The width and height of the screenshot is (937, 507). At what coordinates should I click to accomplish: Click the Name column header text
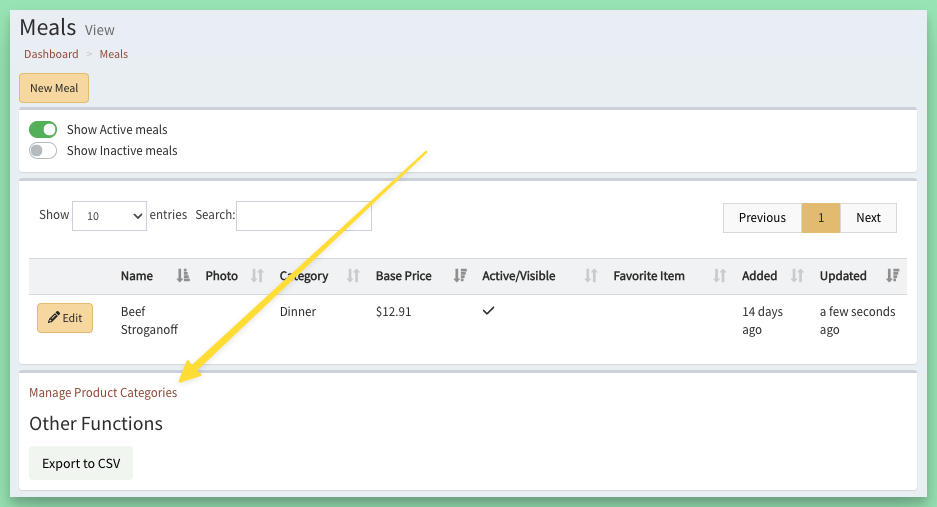pyautogui.click(x=137, y=276)
